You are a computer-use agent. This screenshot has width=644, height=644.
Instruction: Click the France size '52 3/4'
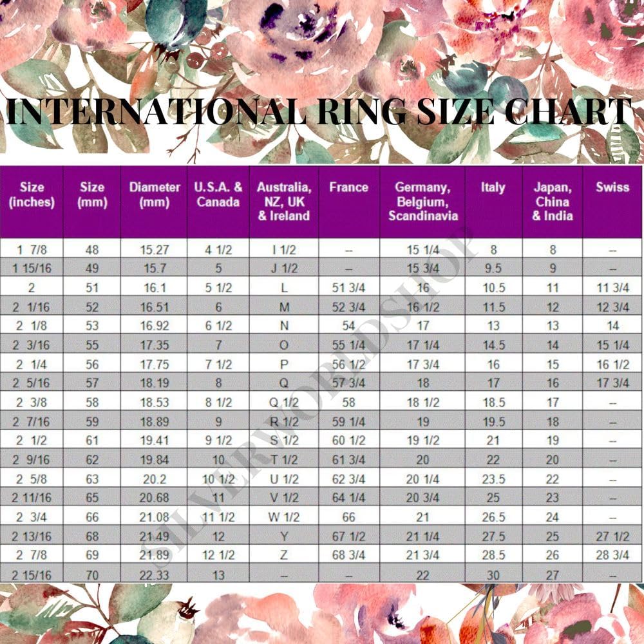(348, 307)
